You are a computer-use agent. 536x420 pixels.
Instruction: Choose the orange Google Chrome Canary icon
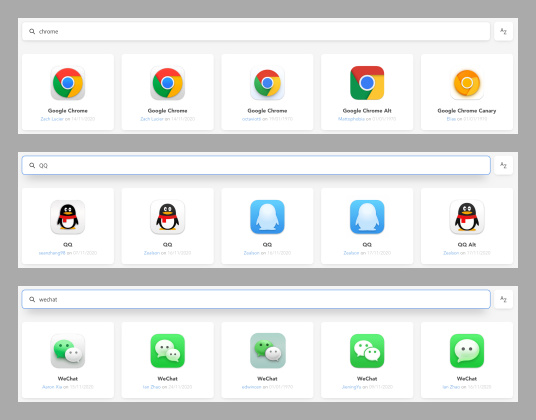[467, 83]
